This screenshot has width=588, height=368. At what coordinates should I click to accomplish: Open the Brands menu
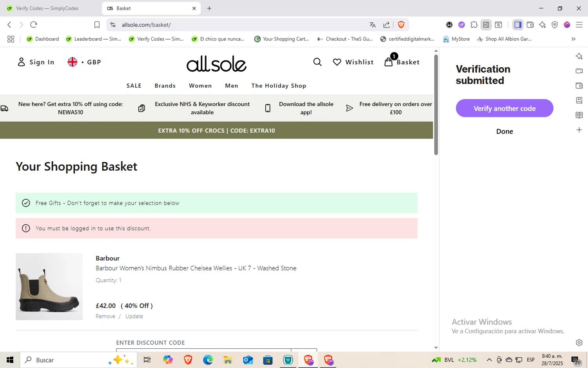(165, 86)
